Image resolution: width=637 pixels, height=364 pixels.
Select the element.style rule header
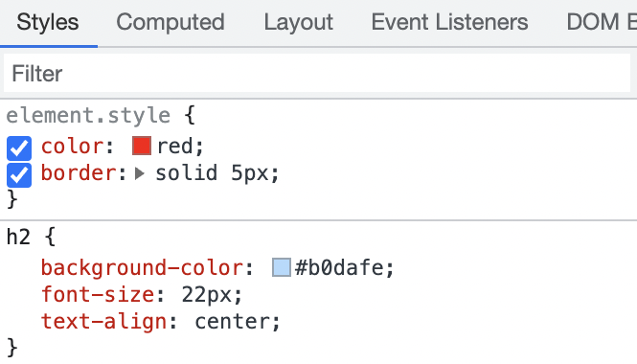[101, 116]
